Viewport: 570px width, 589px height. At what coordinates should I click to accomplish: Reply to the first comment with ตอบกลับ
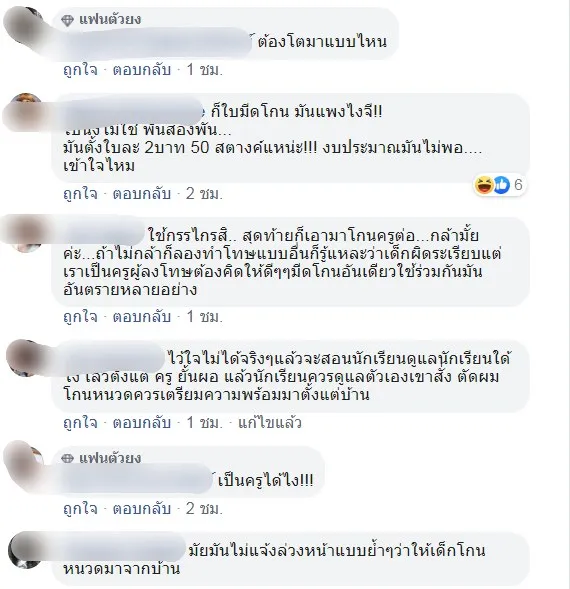coord(142,70)
